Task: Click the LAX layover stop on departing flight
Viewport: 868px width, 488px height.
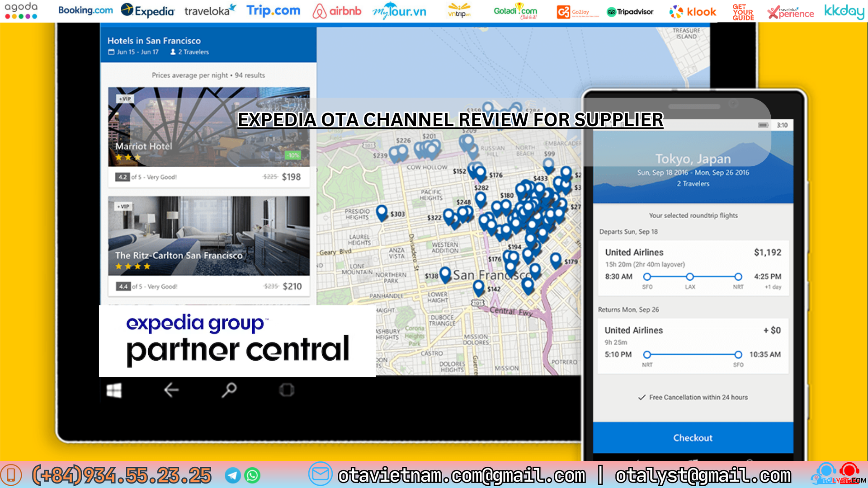Action: pyautogui.click(x=690, y=277)
